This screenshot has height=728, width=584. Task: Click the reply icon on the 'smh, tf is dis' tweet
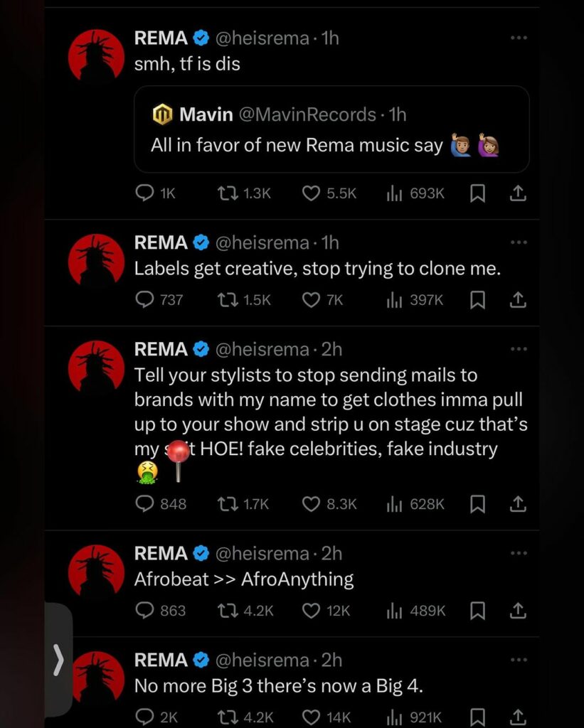(x=144, y=193)
